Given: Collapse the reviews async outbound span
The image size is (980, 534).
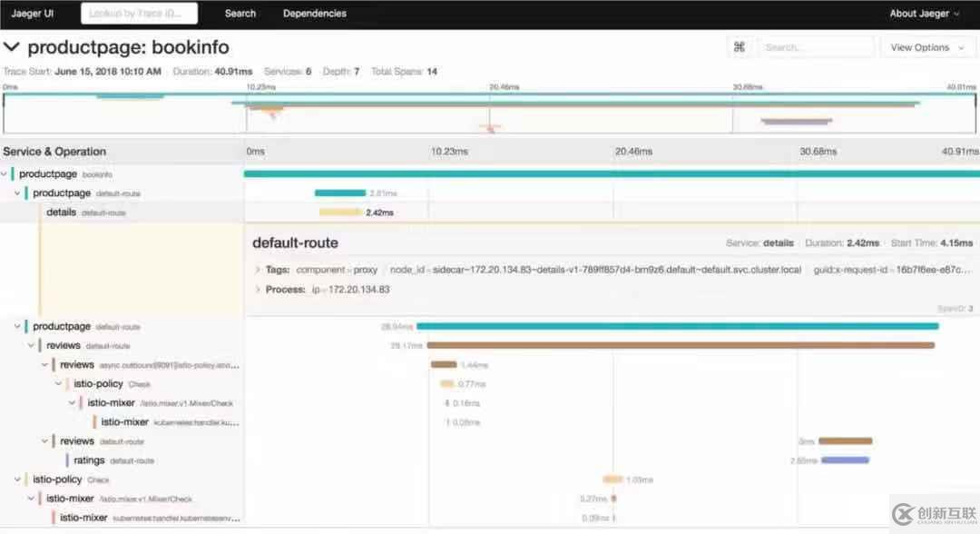Looking at the screenshot, I should click(x=45, y=364).
